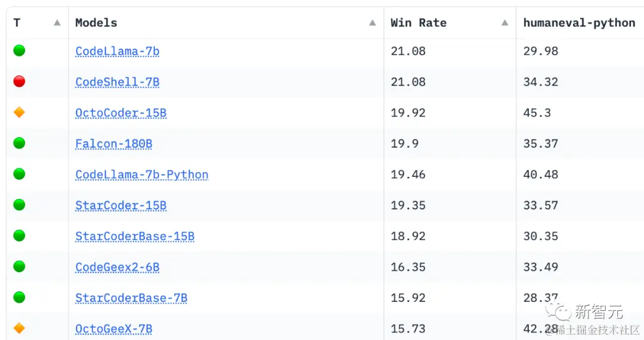644x340 pixels.
Task: Select win rate value 19.46
Action: pos(408,174)
